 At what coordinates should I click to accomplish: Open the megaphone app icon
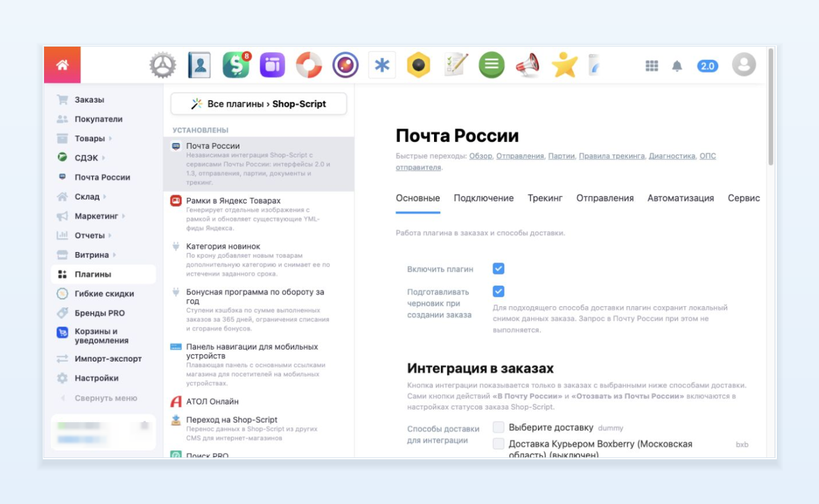(528, 65)
